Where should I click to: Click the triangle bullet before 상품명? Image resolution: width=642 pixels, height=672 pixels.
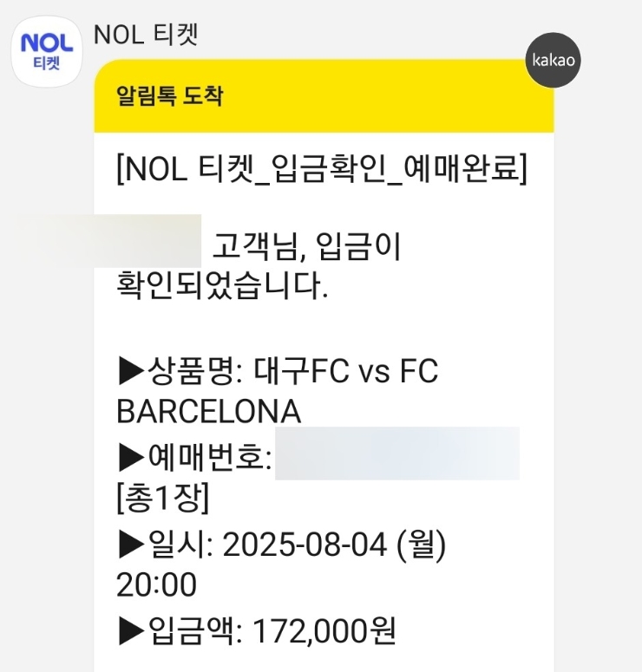(x=130, y=374)
